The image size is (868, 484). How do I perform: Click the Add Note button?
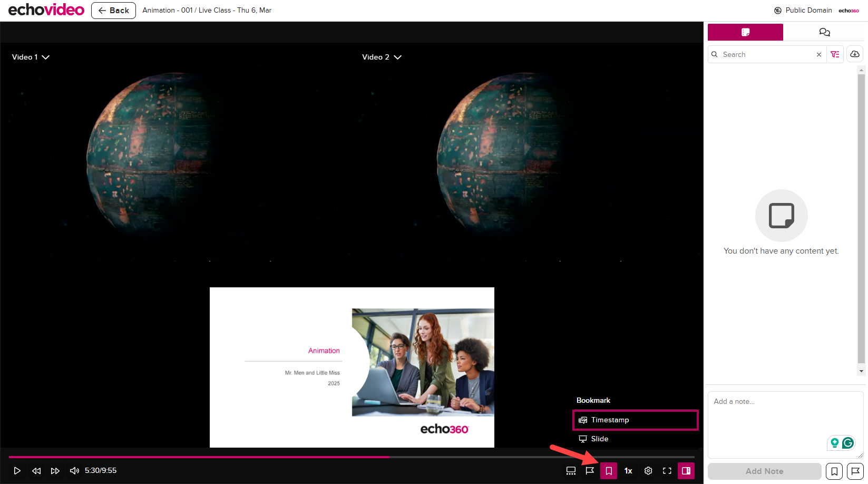764,471
